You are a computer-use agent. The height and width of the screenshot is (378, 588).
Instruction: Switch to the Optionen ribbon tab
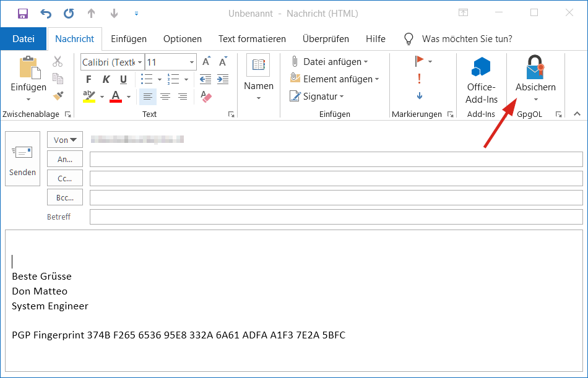click(x=182, y=38)
